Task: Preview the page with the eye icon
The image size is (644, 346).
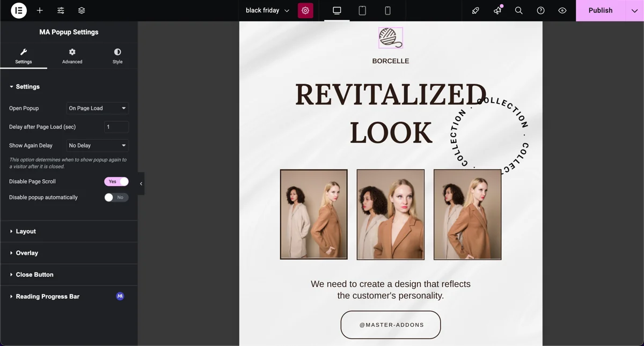Action: [x=561, y=10]
